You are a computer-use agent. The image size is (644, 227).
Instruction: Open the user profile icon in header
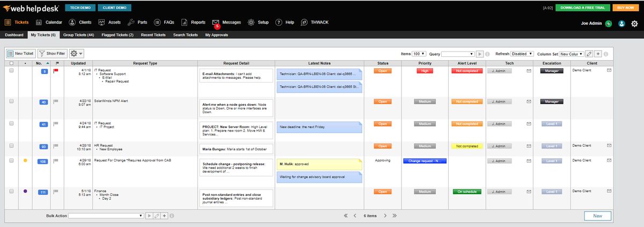[x=621, y=24]
